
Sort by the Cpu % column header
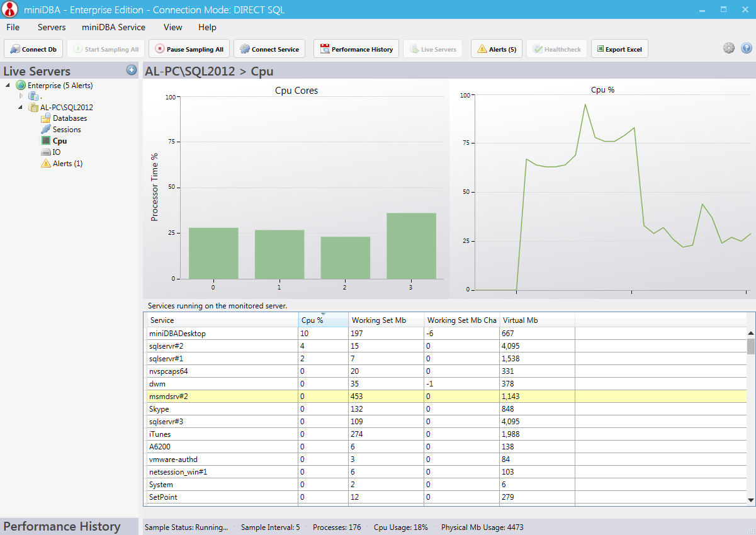click(324, 320)
